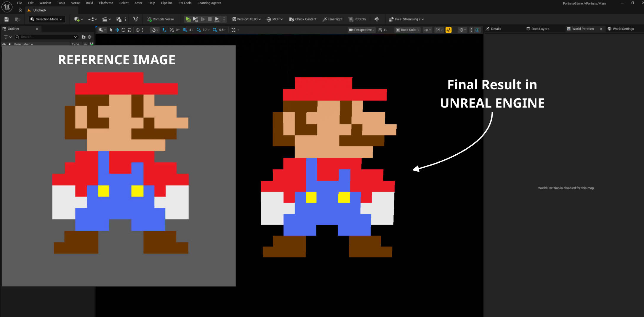The image size is (644, 317).
Task: Click the Verse explorer V icon
Action: tap(136, 19)
